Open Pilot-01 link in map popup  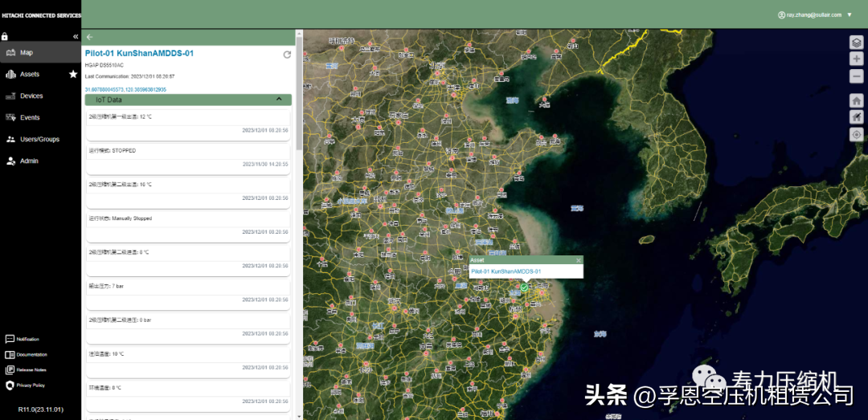[x=506, y=271]
